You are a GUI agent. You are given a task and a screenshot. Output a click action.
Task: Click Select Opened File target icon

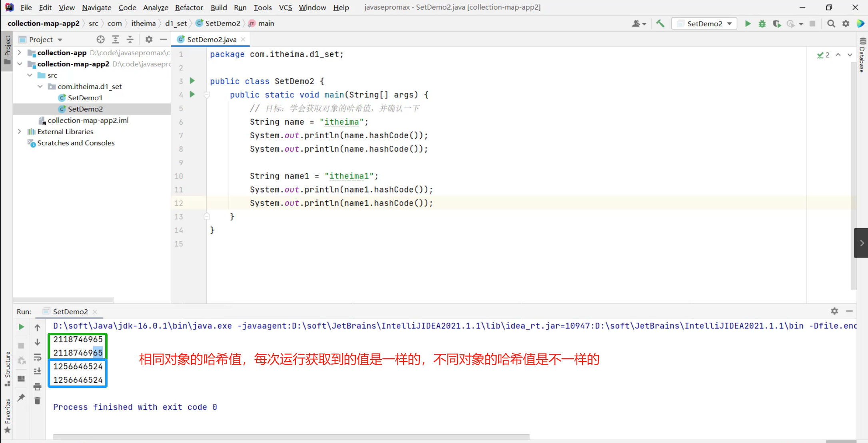coord(100,39)
